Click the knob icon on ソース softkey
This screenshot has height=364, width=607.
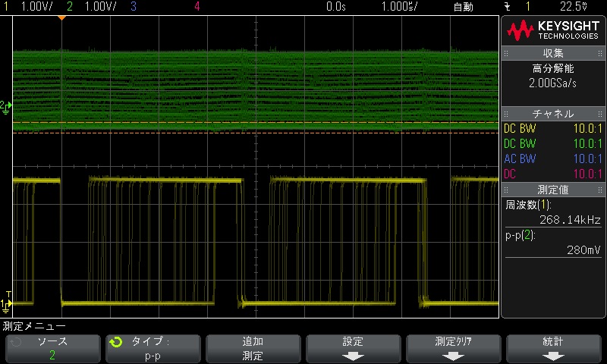16,342
